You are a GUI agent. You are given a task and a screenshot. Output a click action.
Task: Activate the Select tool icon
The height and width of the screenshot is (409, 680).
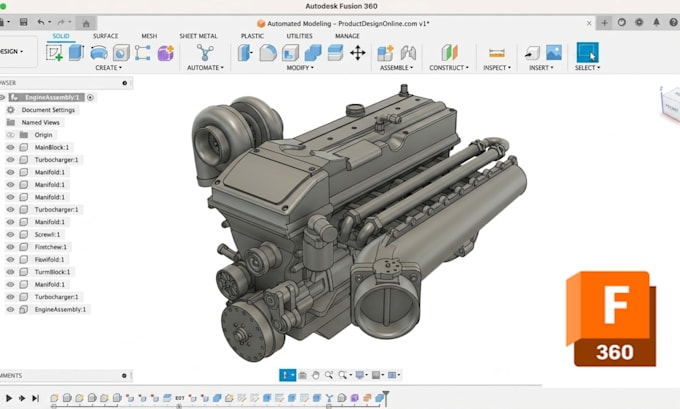click(588, 52)
